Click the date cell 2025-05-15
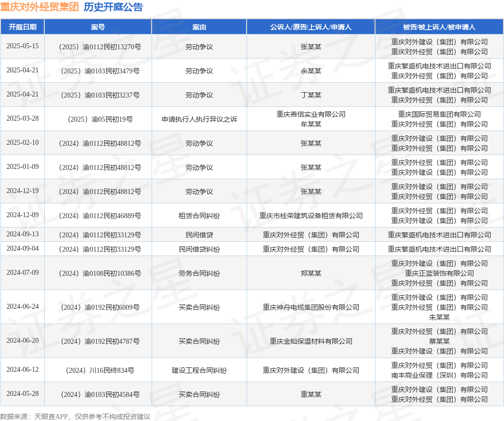The width and height of the screenshot is (504, 421). pos(23,46)
